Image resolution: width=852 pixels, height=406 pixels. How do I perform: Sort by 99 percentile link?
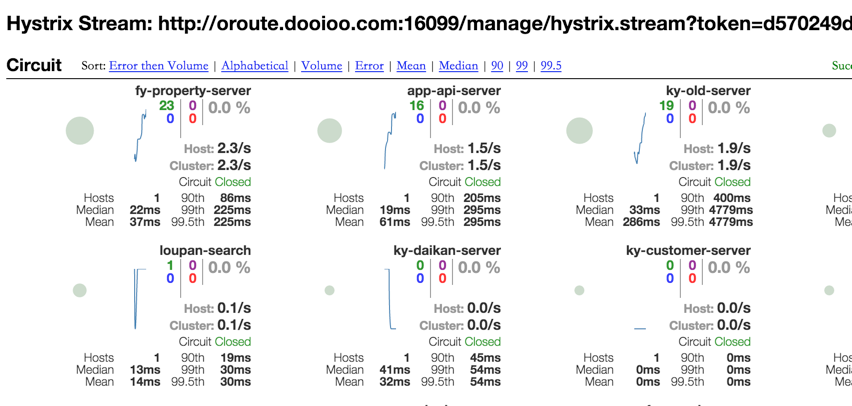pos(522,66)
